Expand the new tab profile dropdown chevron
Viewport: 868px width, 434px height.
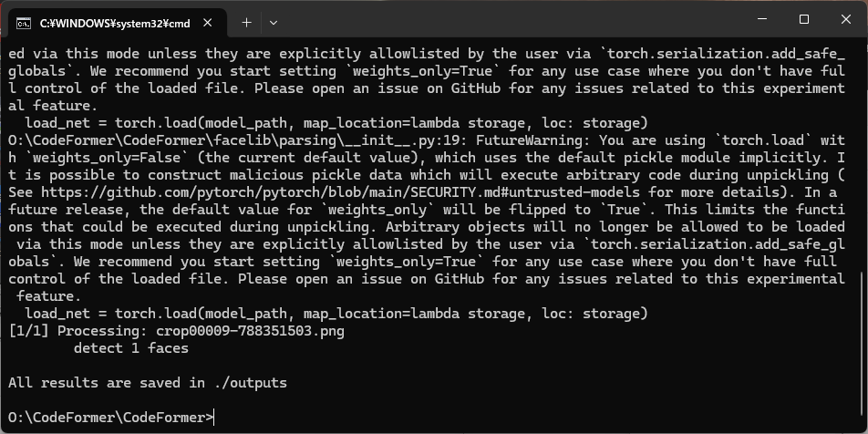coord(274,23)
